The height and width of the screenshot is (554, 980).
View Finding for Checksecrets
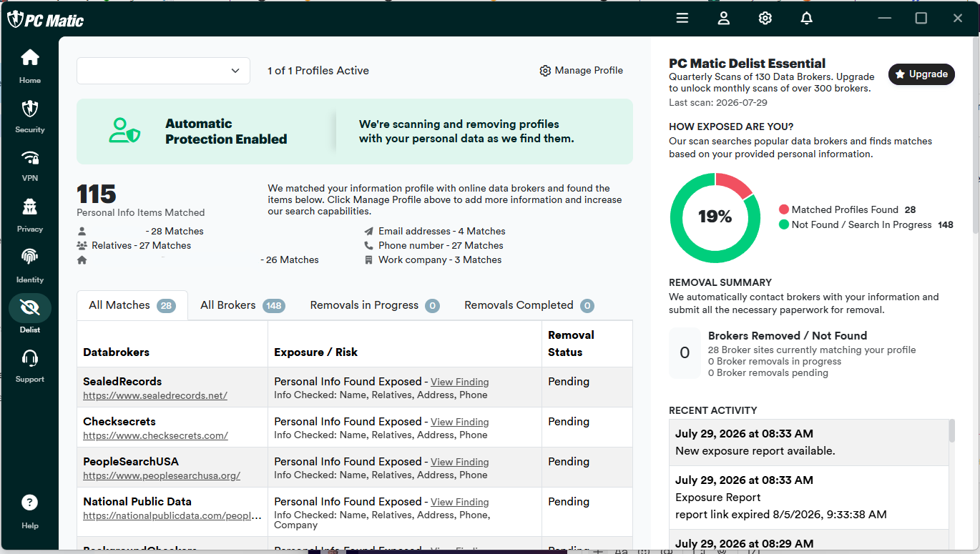[460, 422]
